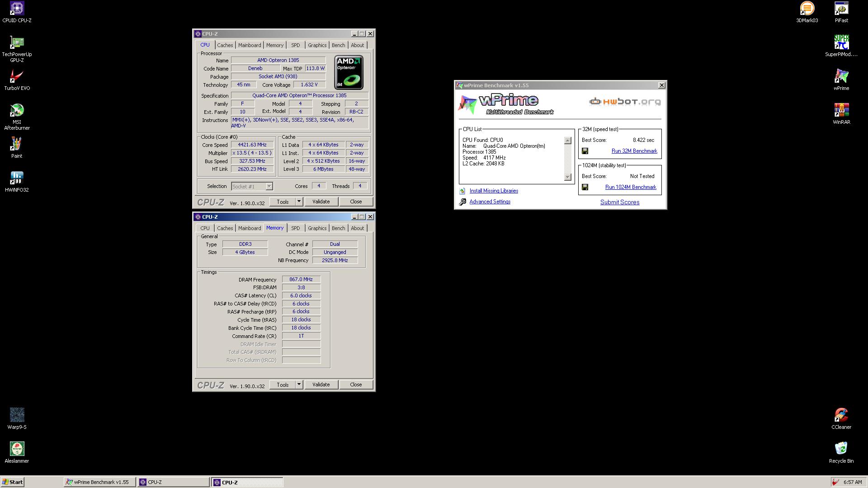
Task: Click Validate in top CPU-Z window
Action: pos(321,202)
